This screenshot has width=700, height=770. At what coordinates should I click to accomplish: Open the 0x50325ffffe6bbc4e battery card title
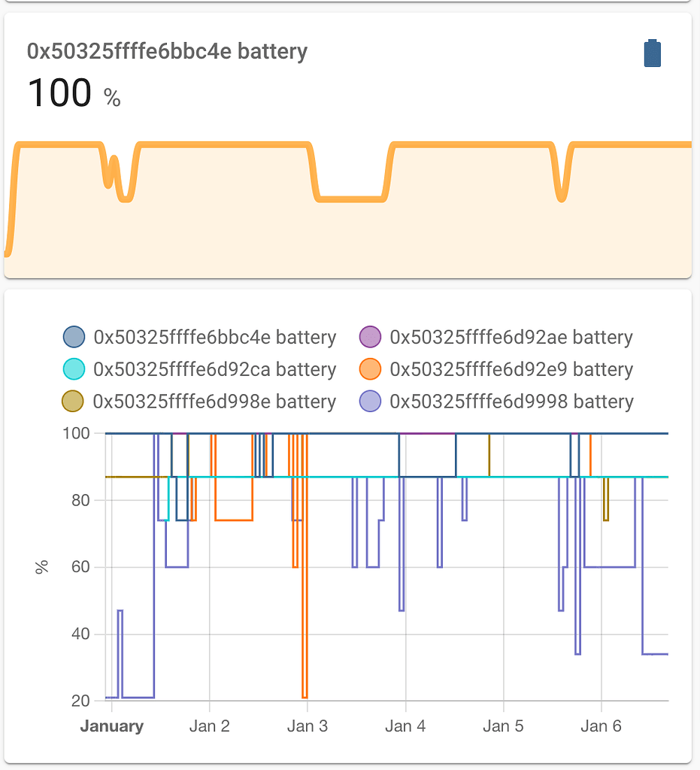tap(167, 51)
